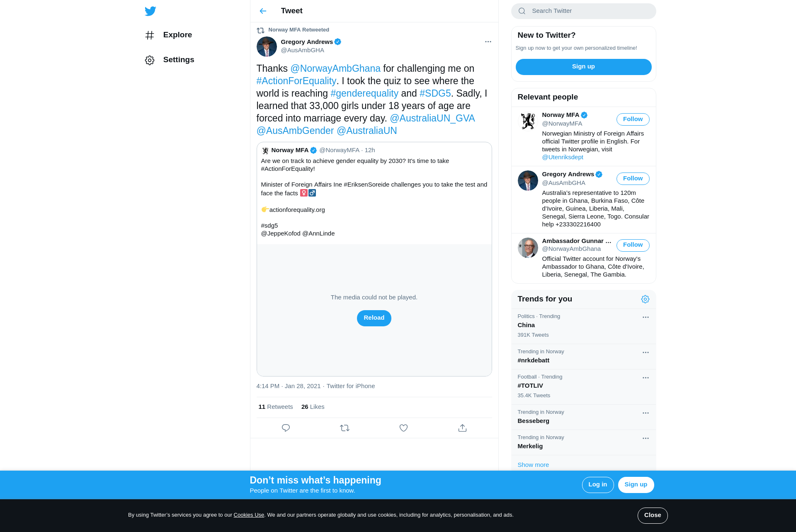Click Show more under trends
Image resolution: width=796 pixels, height=532 pixels.
(533, 465)
